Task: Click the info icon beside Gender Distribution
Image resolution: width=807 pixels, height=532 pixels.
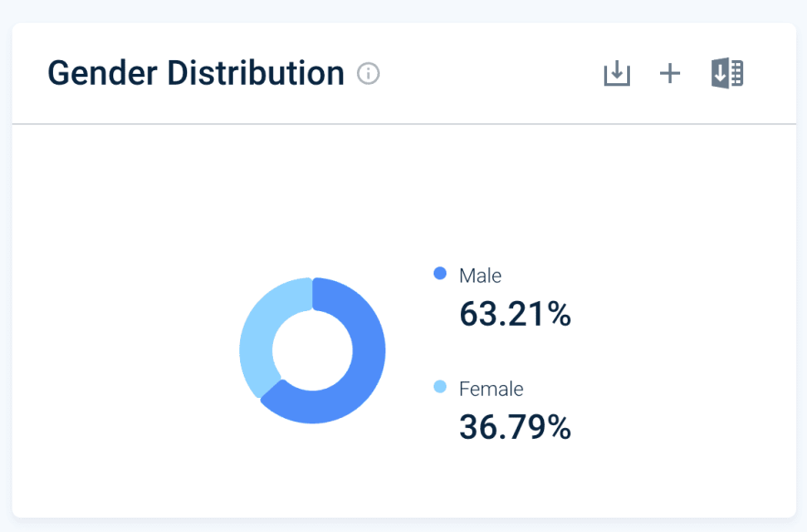Action: coord(368,74)
